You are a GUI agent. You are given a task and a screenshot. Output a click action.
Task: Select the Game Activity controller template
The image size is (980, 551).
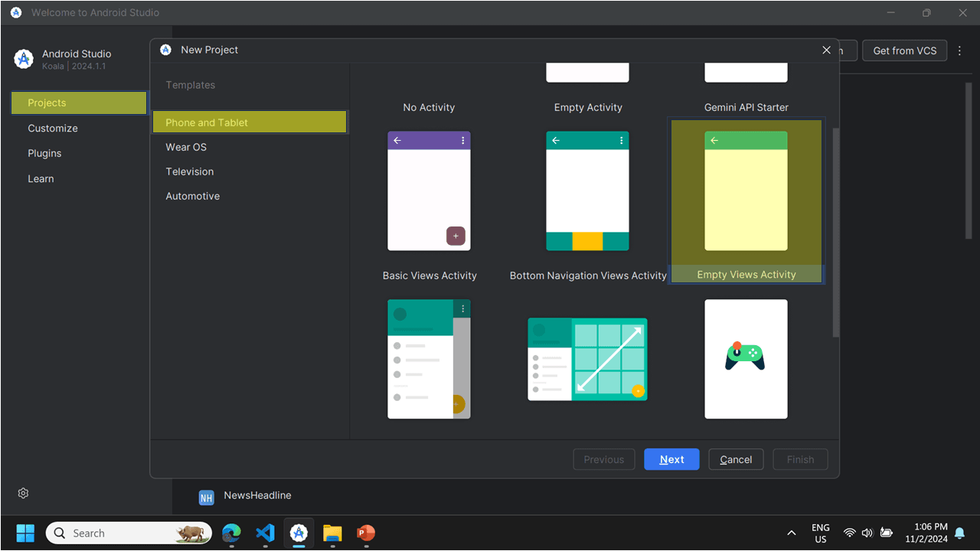click(x=746, y=359)
